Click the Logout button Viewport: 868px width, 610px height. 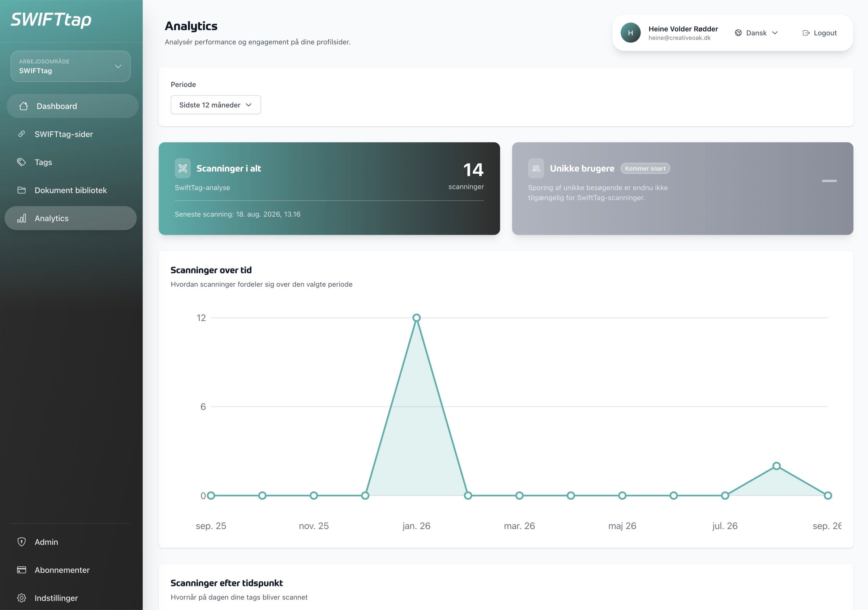coord(820,33)
